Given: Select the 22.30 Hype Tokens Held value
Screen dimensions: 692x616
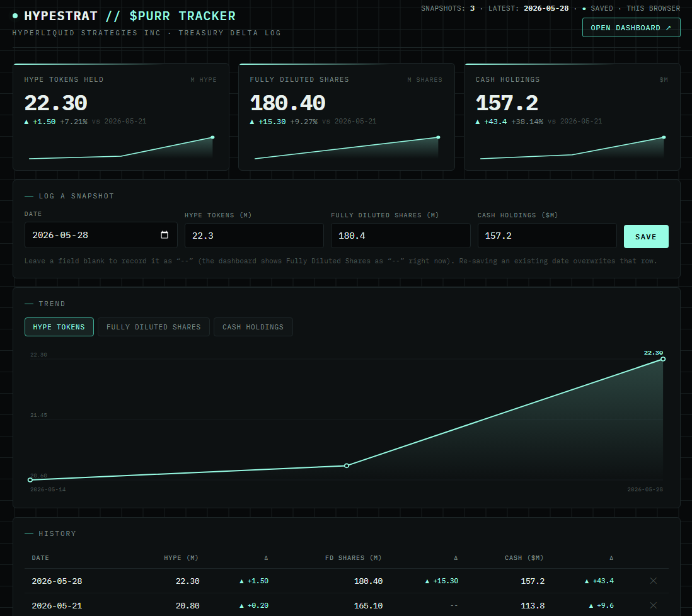Looking at the screenshot, I should coord(55,103).
